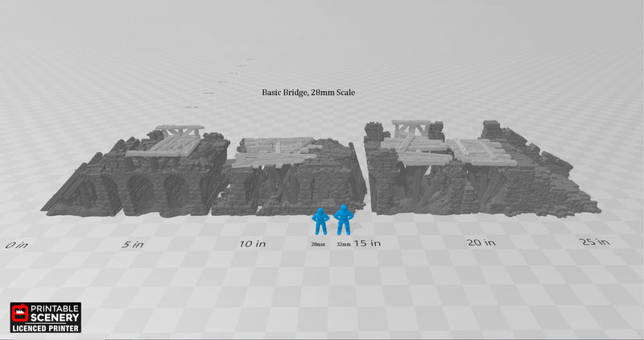
Task: Click the rubble slope at the right bridge's end
Action: click(576, 197)
